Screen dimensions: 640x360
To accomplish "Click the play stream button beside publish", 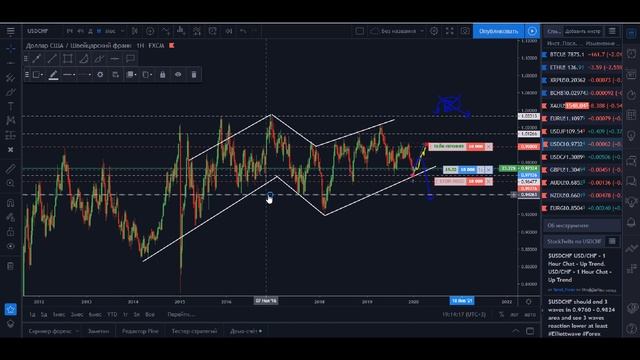I will click(532, 31).
